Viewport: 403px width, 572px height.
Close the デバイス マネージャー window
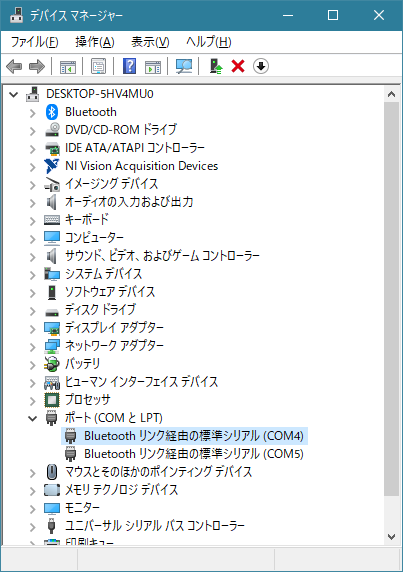coord(379,15)
